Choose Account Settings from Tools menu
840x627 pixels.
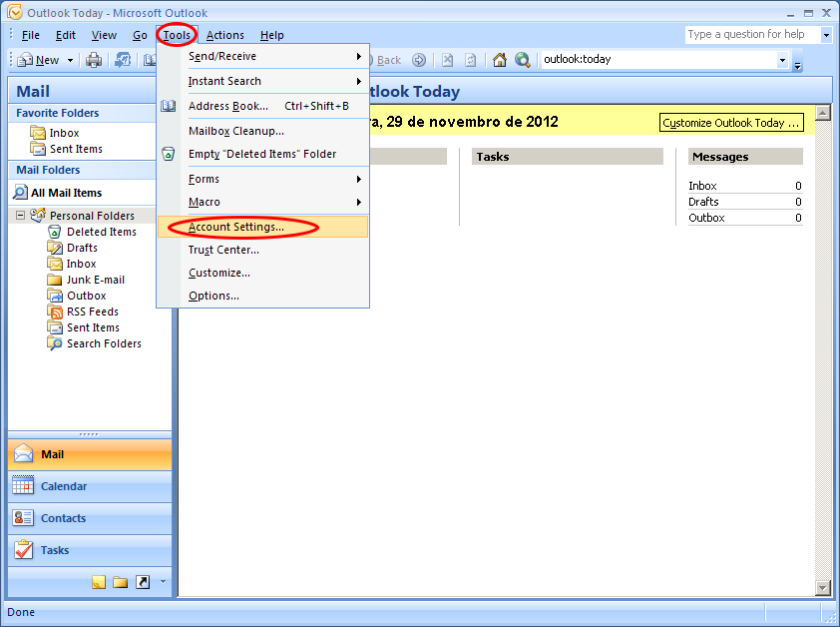pos(263,227)
